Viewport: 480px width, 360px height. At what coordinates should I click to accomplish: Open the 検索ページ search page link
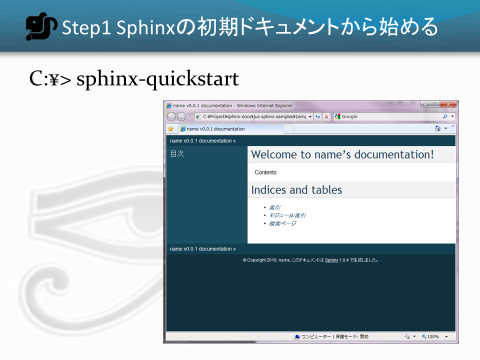tap(283, 223)
